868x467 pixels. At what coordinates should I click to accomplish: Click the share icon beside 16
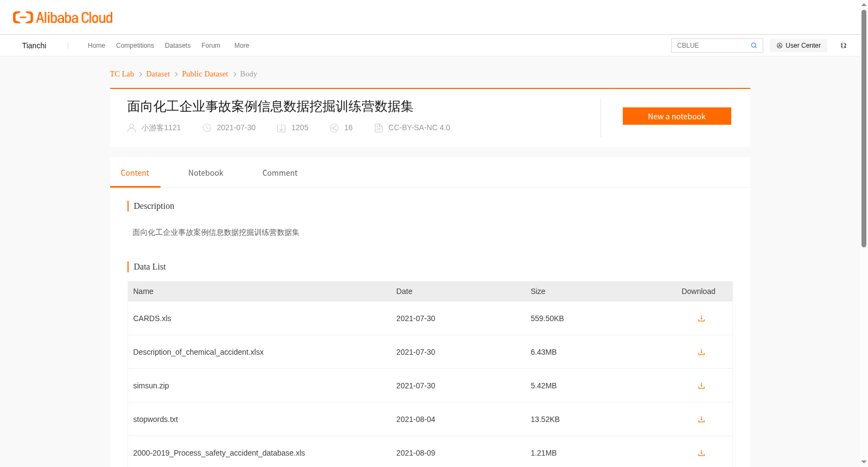click(334, 128)
